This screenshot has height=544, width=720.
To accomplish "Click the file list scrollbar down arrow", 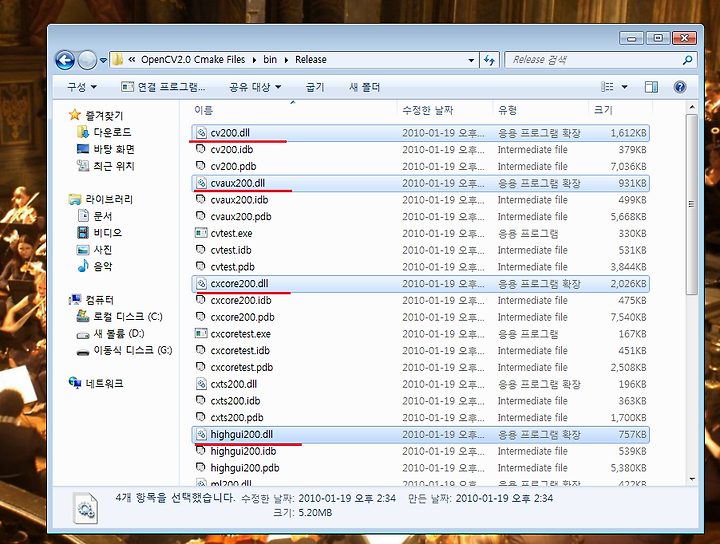I will [x=692, y=479].
